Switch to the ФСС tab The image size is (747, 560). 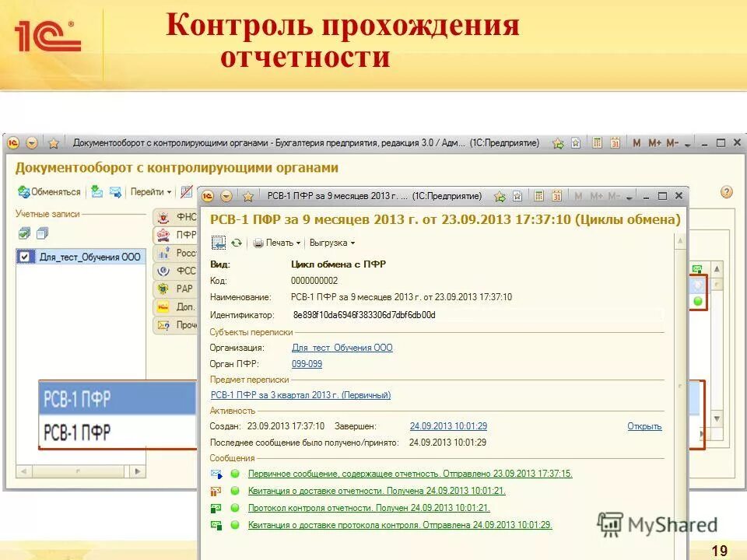(175, 271)
